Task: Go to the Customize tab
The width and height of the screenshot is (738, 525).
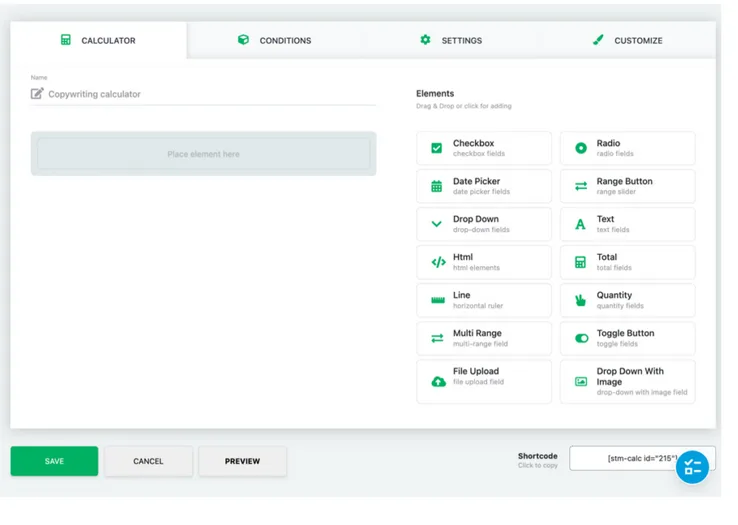Action: [627, 40]
